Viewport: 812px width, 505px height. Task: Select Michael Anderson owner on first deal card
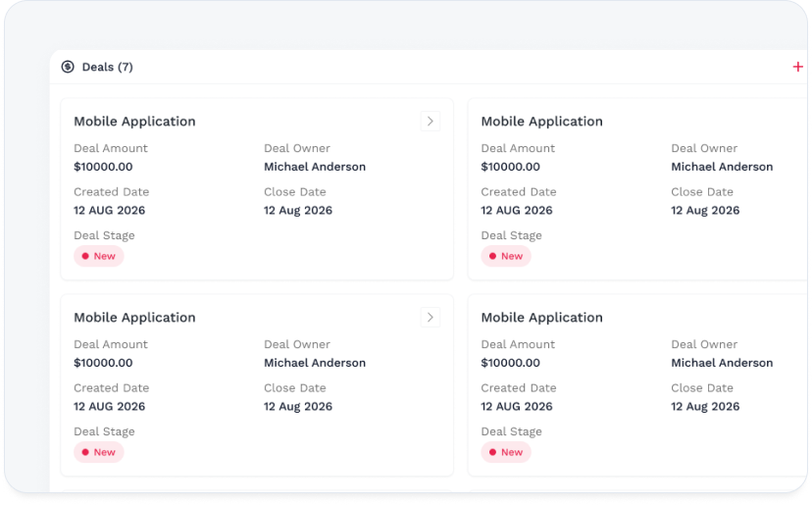click(x=315, y=167)
